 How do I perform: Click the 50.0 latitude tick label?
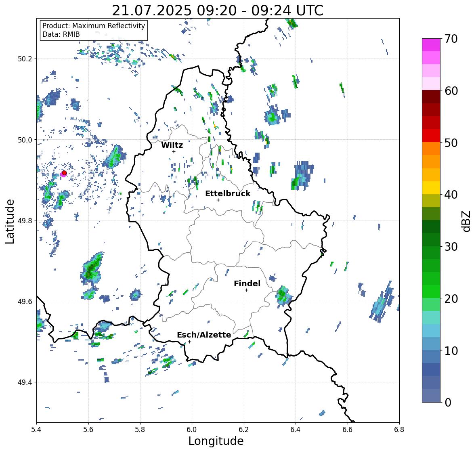point(25,140)
